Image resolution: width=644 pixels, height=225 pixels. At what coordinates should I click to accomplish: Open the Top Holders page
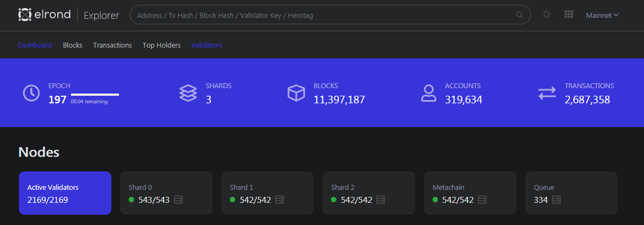point(162,45)
